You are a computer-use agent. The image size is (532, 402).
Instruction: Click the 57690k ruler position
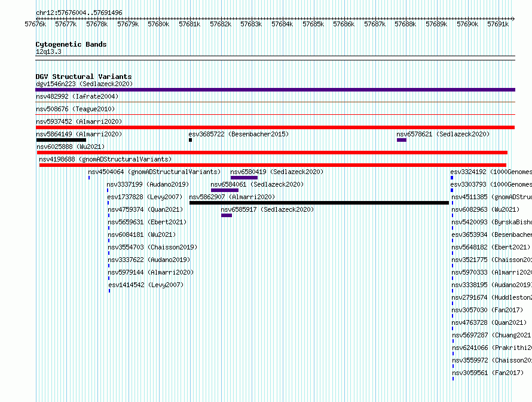pos(467,24)
